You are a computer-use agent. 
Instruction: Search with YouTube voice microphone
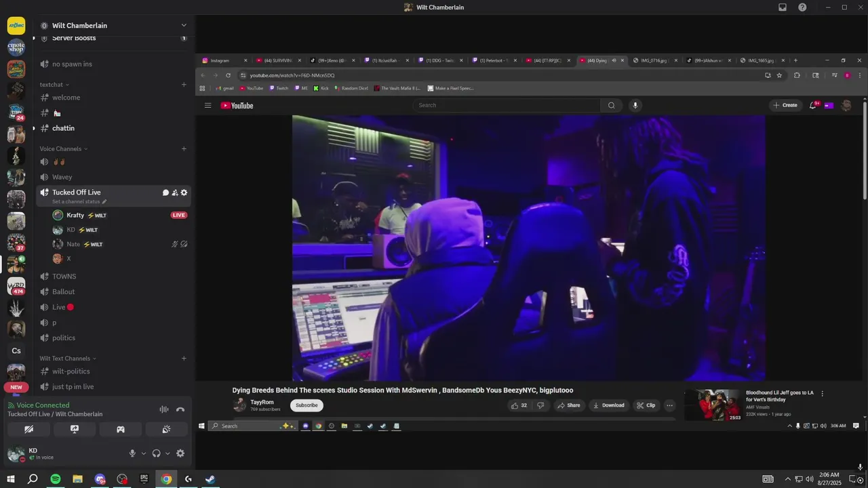tap(635, 105)
